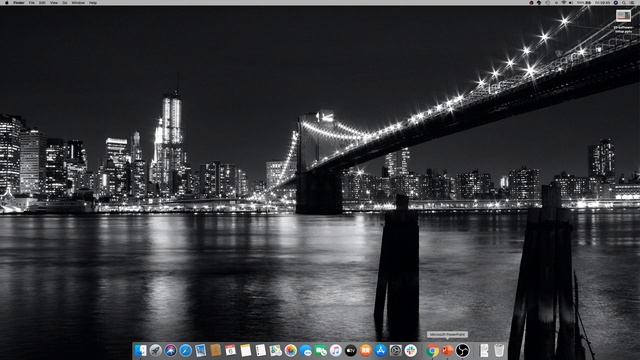
Task: Open the Edit menu
Action: [x=42, y=2]
